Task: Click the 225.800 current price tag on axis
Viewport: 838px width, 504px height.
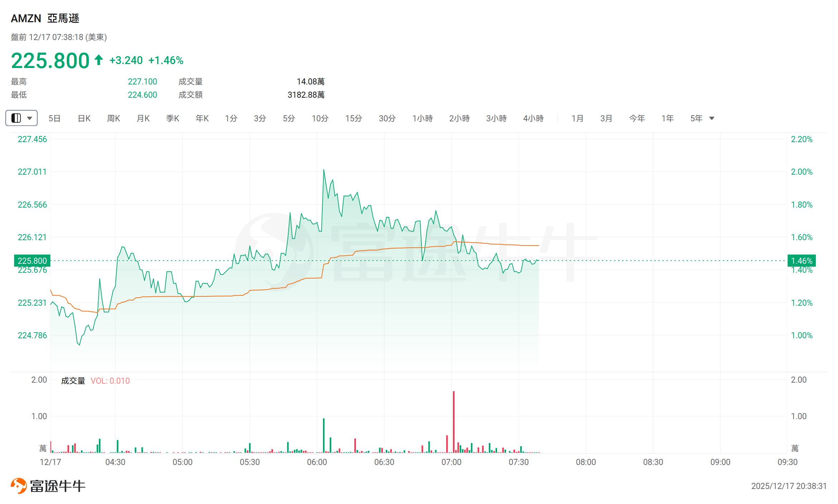Action: pos(32,261)
